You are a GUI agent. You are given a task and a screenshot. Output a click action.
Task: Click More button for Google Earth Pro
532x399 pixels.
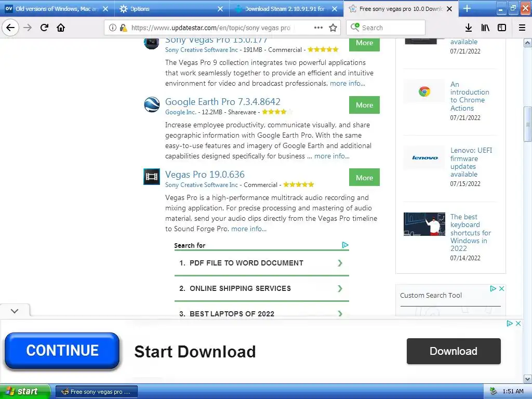coord(364,105)
